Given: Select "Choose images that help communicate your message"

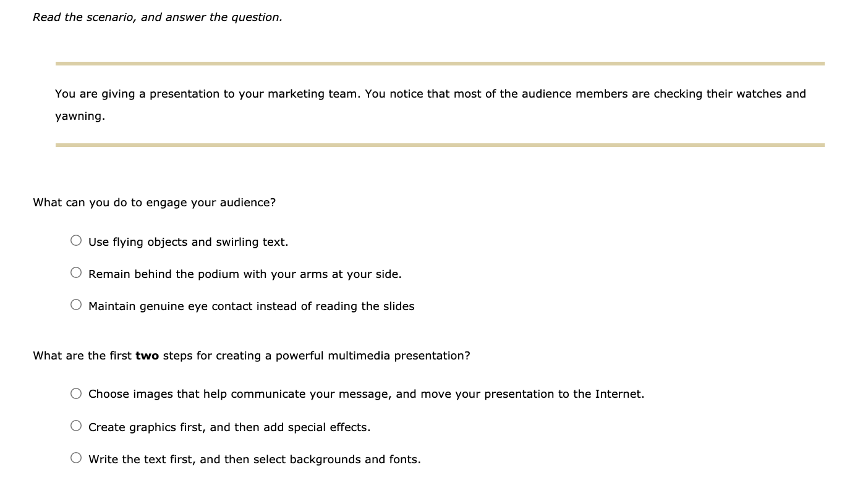Looking at the screenshot, I should pos(367,393).
